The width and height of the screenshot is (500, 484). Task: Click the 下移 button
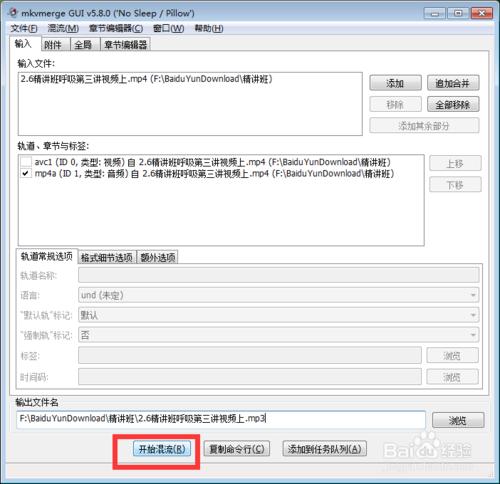[x=455, y=184]
